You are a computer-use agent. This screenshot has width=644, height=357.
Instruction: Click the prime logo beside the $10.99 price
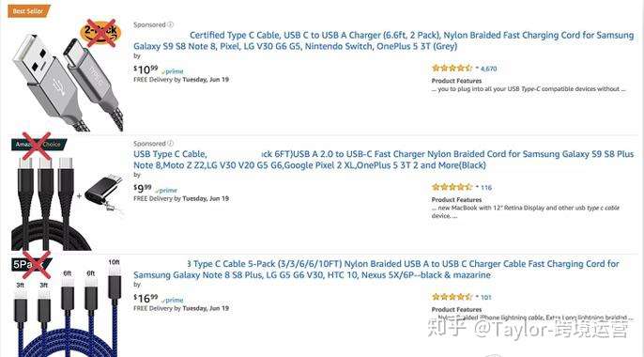click(173, 71)
